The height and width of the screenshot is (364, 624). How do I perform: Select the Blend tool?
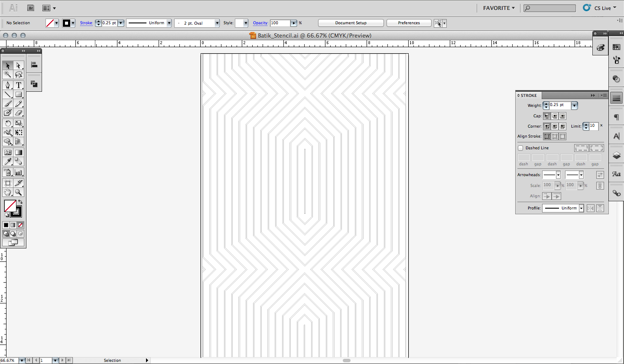point(19,161)
